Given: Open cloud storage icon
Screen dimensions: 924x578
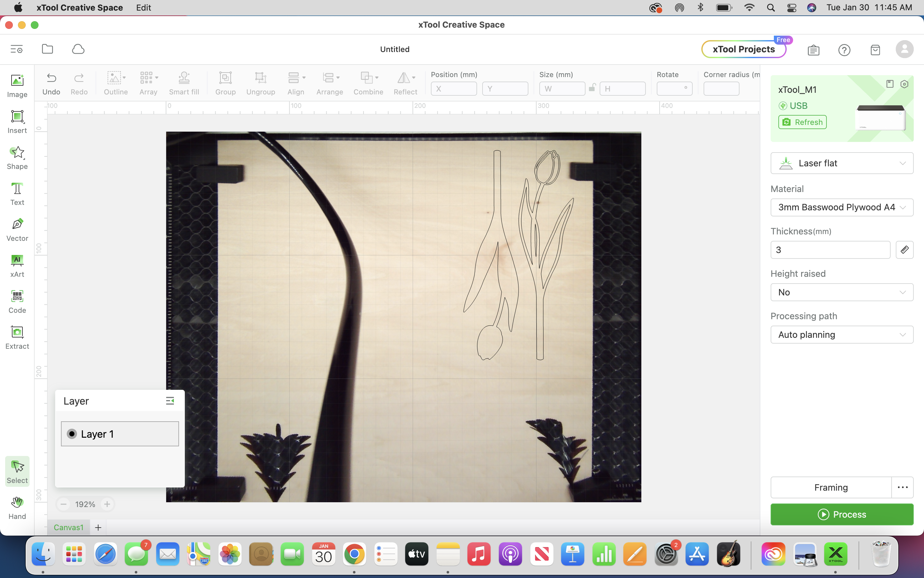Looking at the screenshot, I should pyautogui.click(x=78, y=49).
